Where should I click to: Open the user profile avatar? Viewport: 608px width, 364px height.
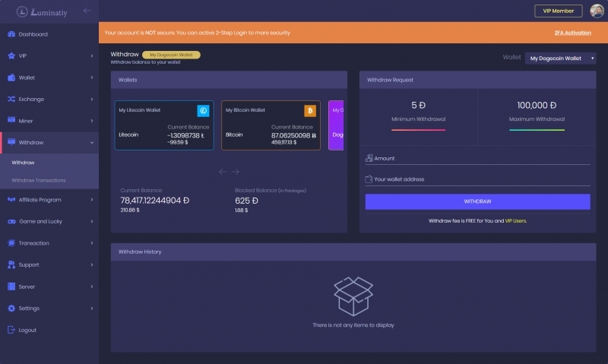pos(597,11)
